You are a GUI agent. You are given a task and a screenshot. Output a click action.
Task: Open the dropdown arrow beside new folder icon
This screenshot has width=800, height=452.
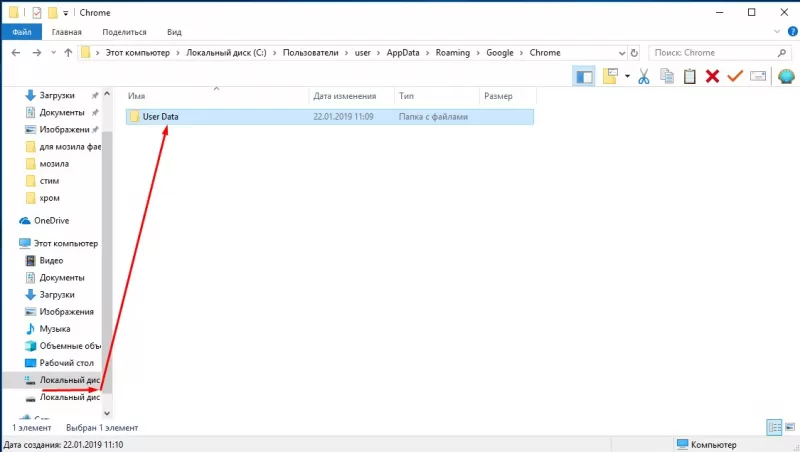coord(628,77)
